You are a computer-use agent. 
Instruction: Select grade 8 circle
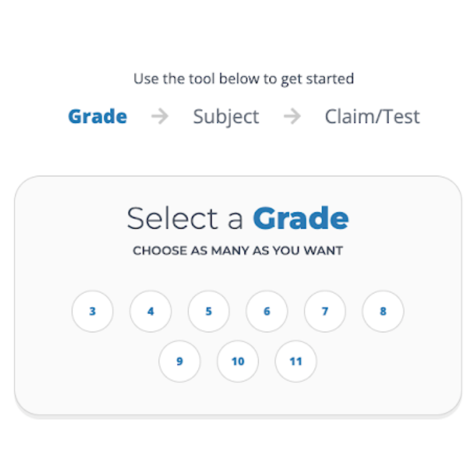(383, 312)
